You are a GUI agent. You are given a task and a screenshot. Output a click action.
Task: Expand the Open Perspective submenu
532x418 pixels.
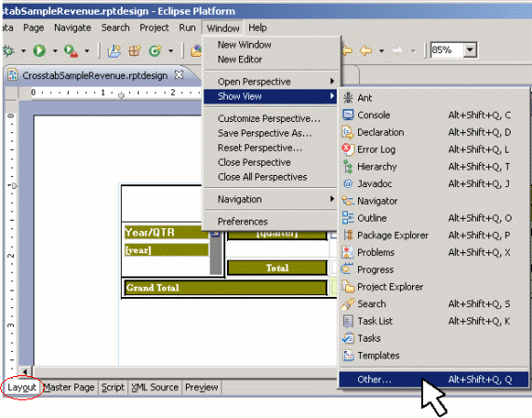[272, 82]
